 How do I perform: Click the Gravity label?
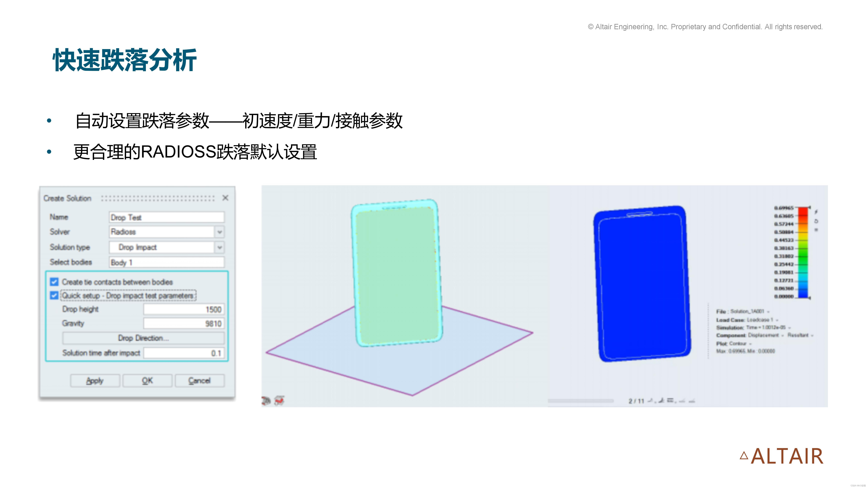(x=73, y=323)
